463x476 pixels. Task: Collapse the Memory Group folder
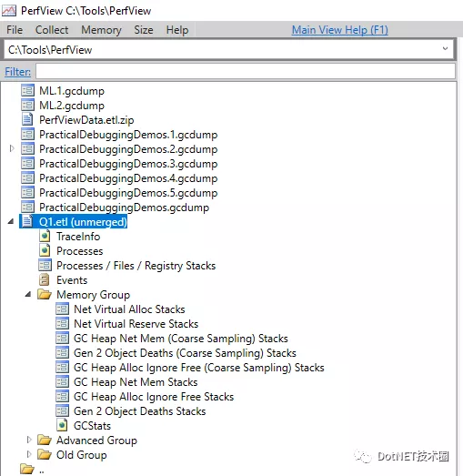pyautogui.click(x=28, y=294)
